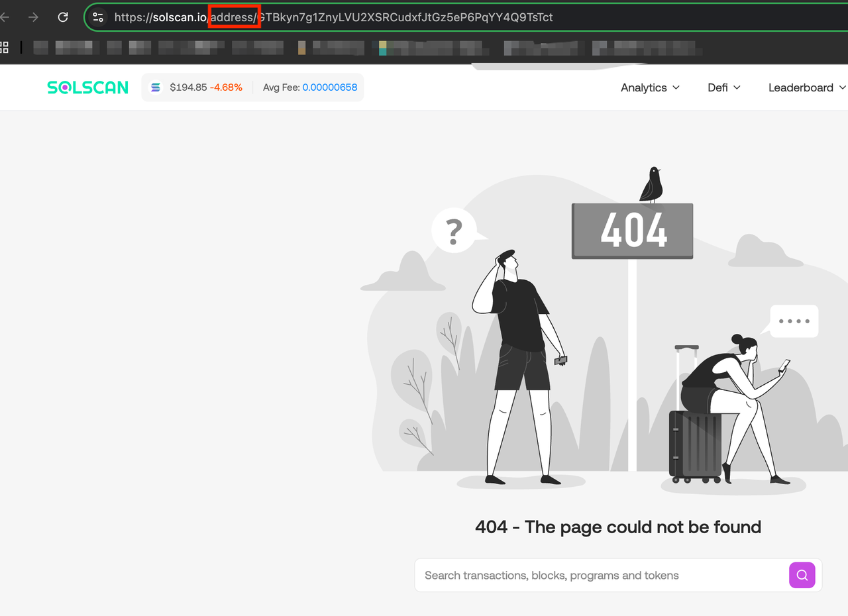Reload the page with the browser refresh icon
The width and height of the screenshot is (848, 616).
pos(63,17)
